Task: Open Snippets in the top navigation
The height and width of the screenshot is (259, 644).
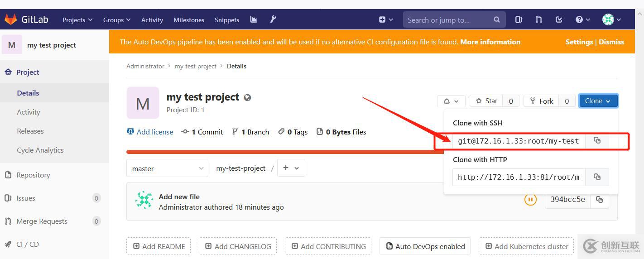Action: (x=226, y=20)
